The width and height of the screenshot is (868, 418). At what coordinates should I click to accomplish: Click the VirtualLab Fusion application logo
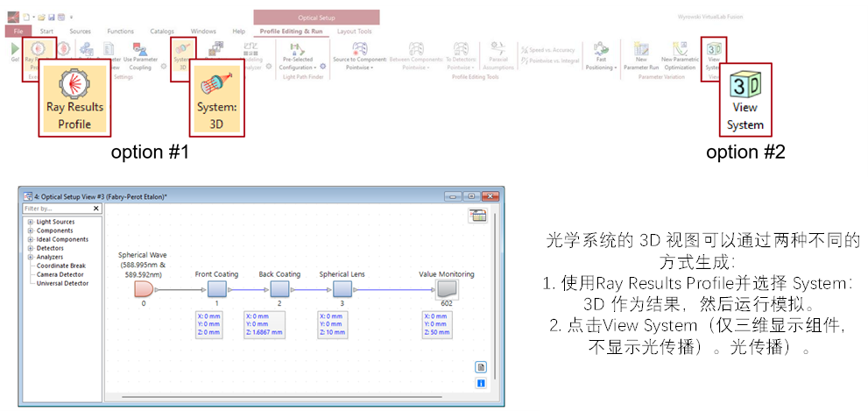point(13,18)
